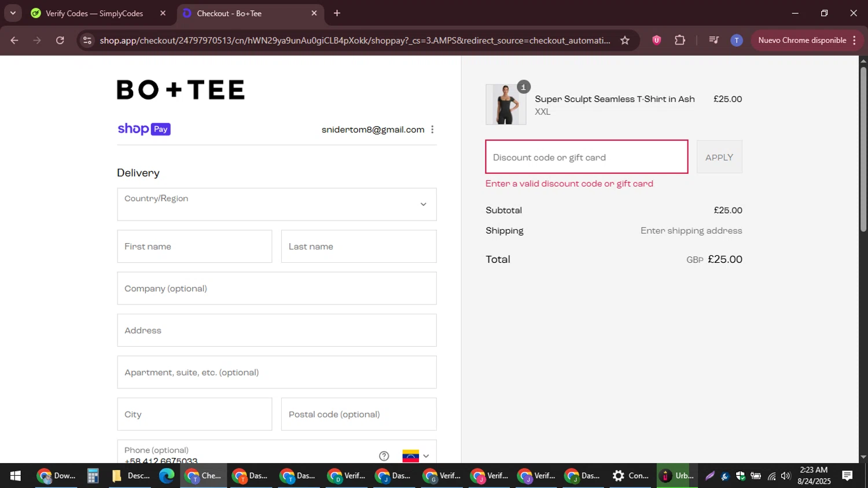The height and width of the screenshot is (488, 868).
Task: Open the Urb... taskbar item
Action: point(678,476)
